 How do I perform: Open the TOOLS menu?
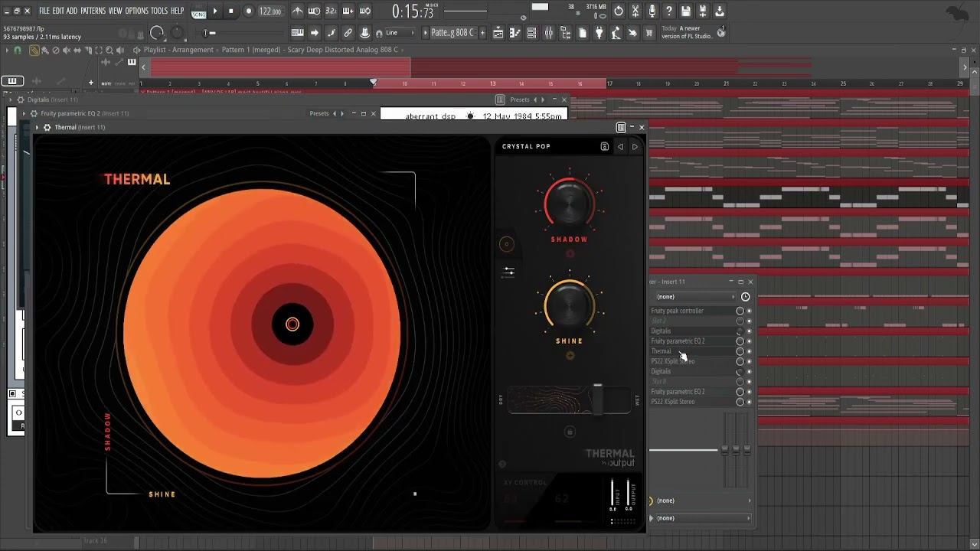point(159,11)
